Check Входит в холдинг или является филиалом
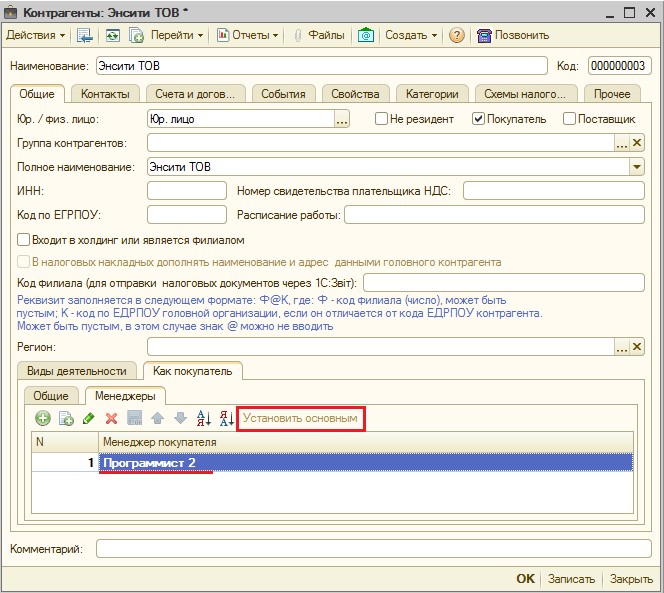Screen dimensions: 664x593 [23, 240]
